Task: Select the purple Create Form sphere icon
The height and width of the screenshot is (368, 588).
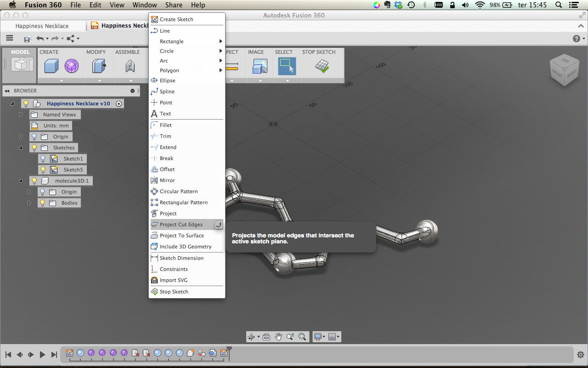Action: [71, 66]
